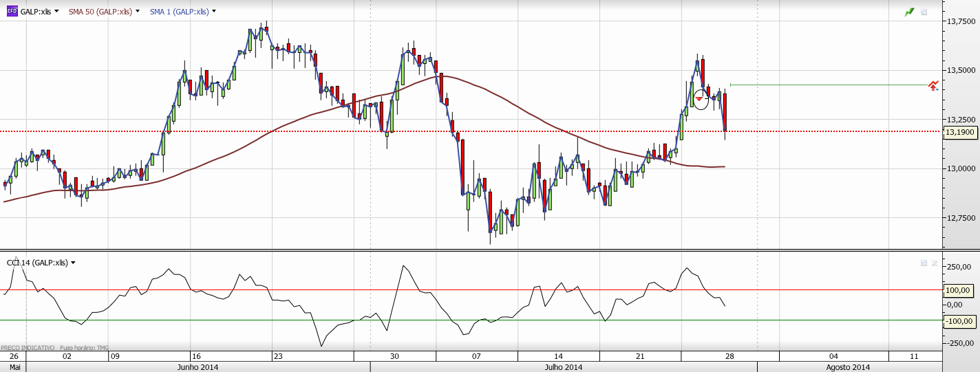
Task: Click the date label 14 on time axis
Action: (558, 356)
